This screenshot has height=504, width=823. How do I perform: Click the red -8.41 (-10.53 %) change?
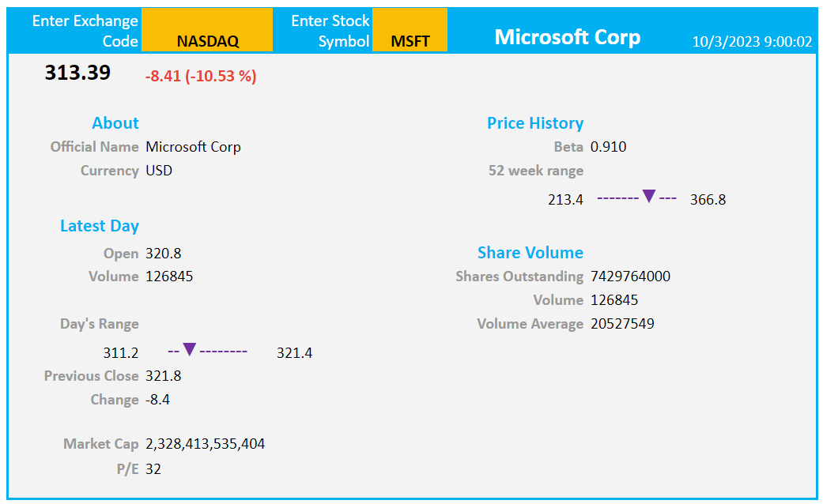pyautogui.click(x=201, y=76)
